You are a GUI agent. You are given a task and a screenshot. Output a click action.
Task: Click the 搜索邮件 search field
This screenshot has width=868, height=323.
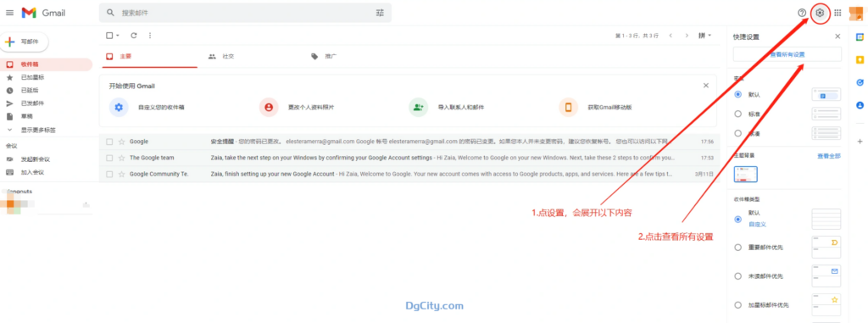245,13
